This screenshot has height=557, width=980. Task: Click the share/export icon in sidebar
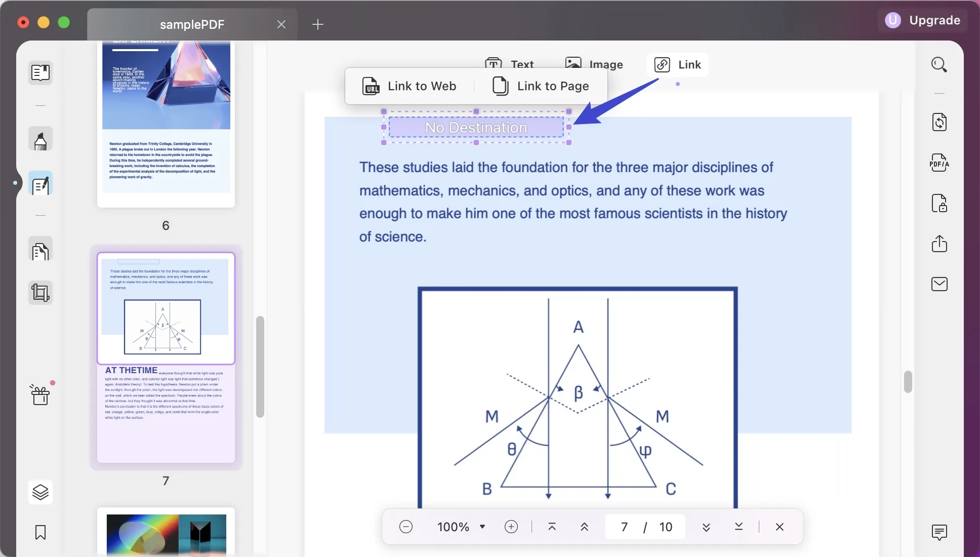pos(939,243)
